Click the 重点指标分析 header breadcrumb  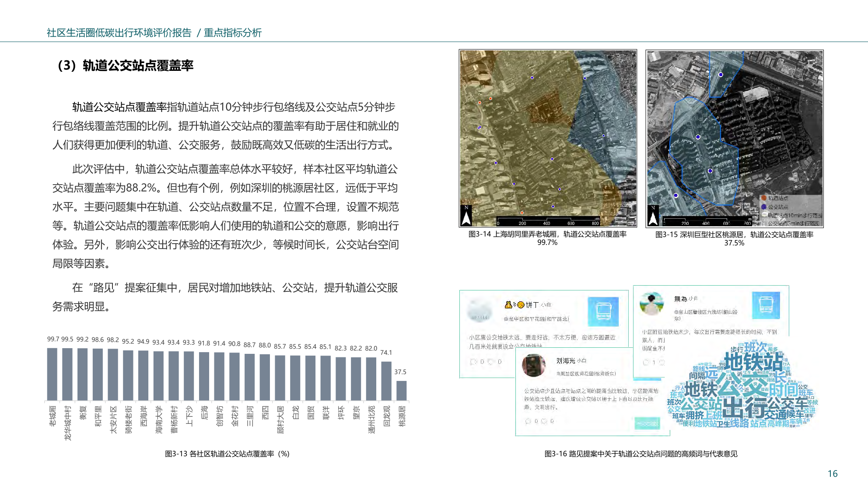[x=232, y=33]
